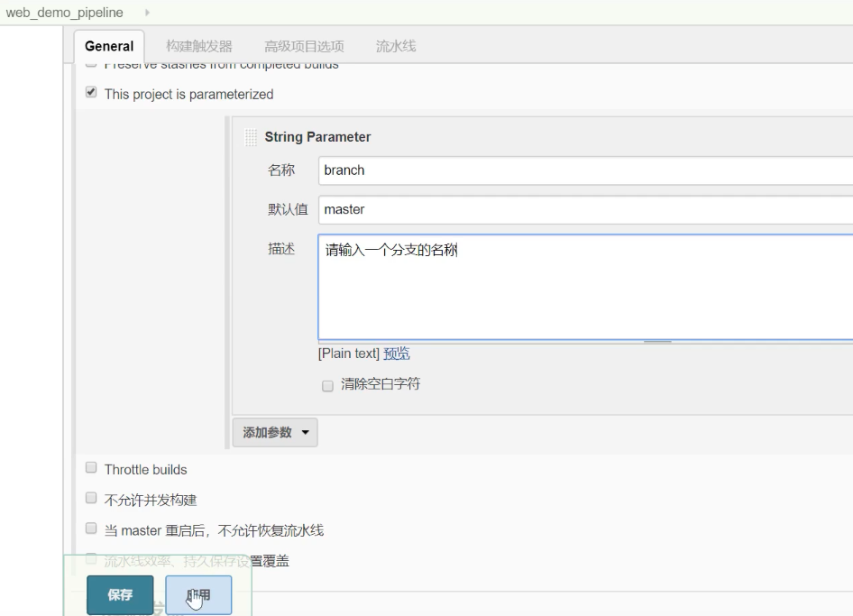
Task: Click the 描述 description textarea
Action: click(x=585, y=288)
